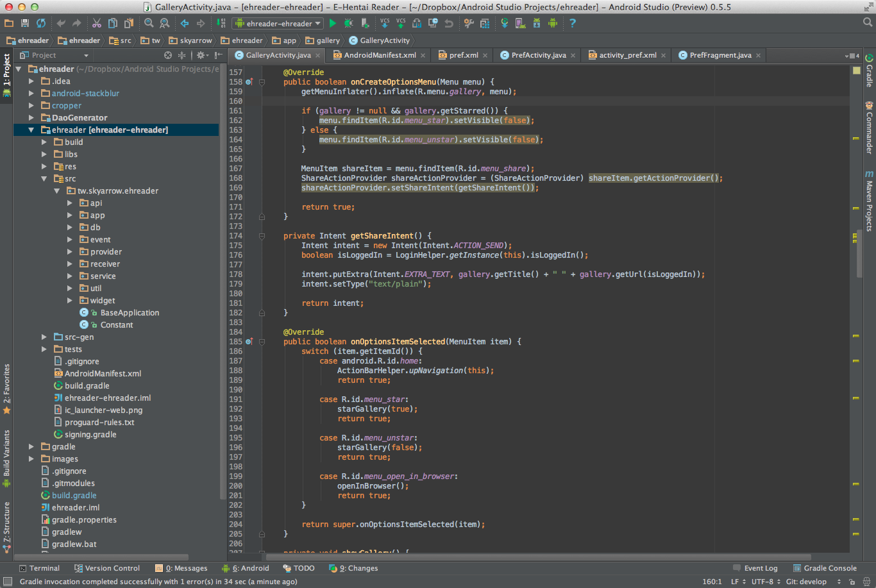Switch to the PrefFragment.java editor tab
This screenshot has height=588, width=876.
(720, 55)
